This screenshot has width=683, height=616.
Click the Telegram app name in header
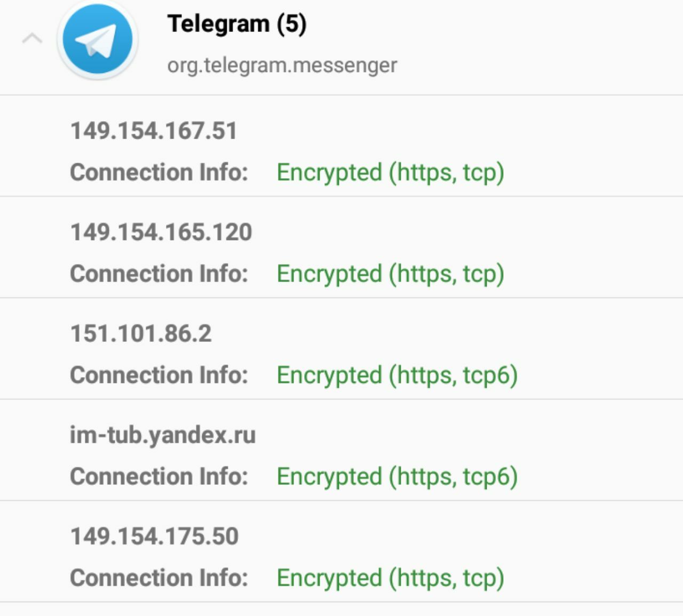tap(218, 24)
